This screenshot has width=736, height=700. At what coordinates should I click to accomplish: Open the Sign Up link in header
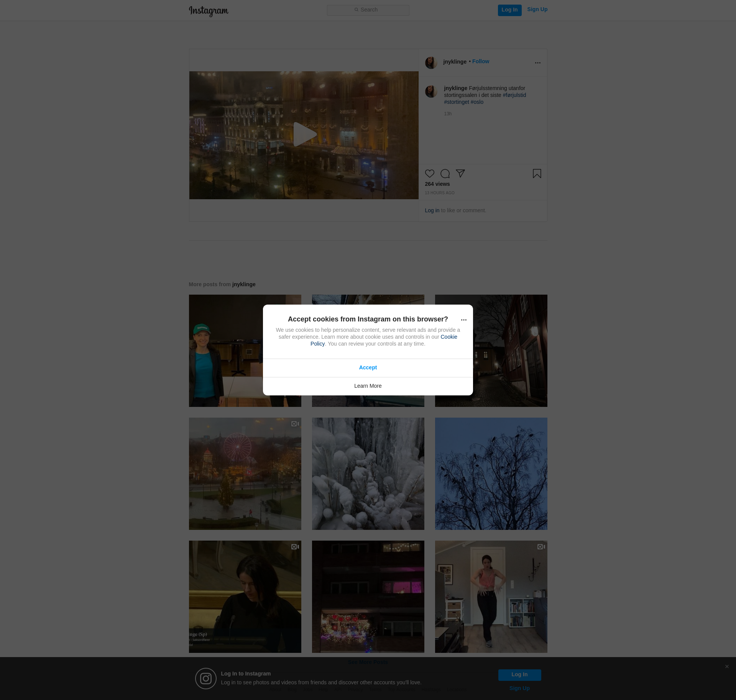[537, 10]
